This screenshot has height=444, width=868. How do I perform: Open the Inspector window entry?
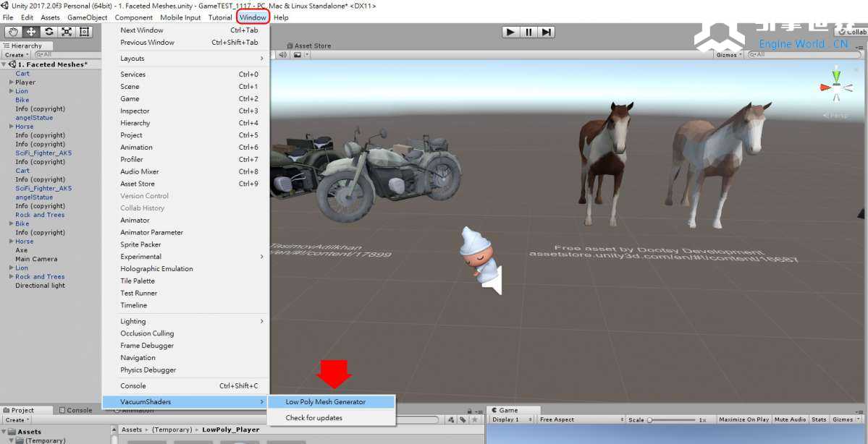tap(185, 111)
